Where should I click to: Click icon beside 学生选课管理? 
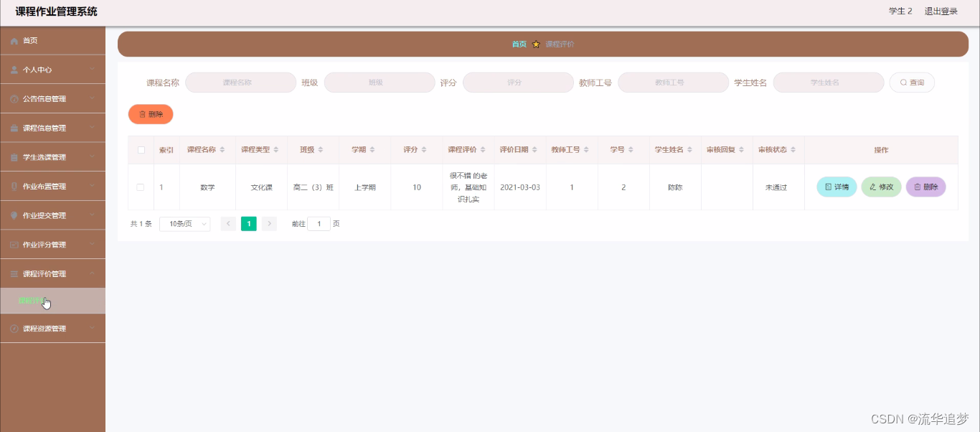(x=14, y=157)
